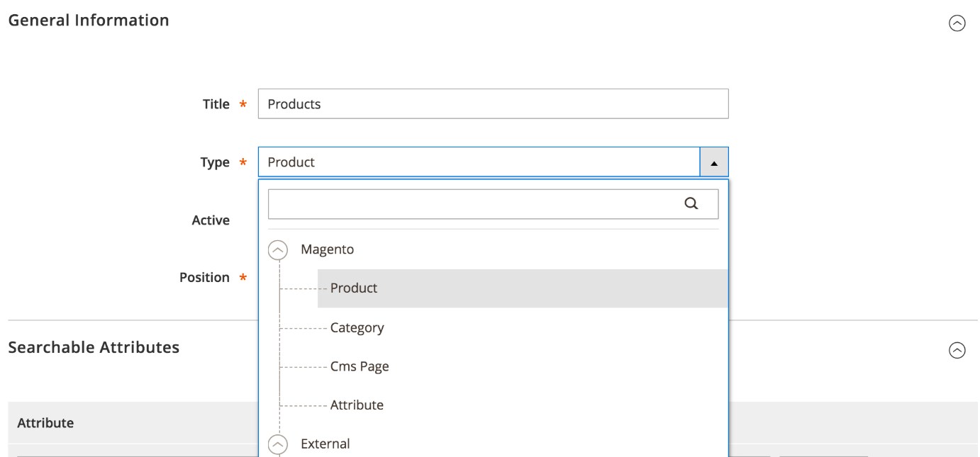The width and height of the screenshot is (980, 457).
Task: Click the Attribute column header
Action: click(x=45, y=423)
